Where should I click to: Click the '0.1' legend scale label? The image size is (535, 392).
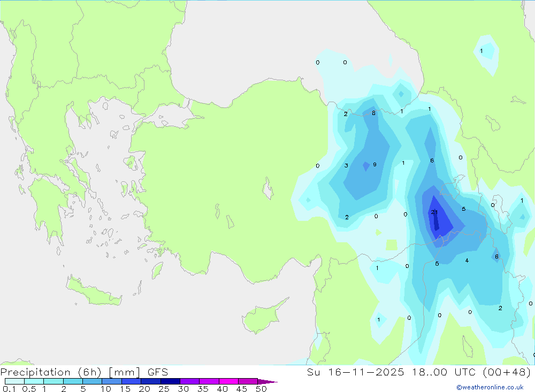click(x=9, y=389)
